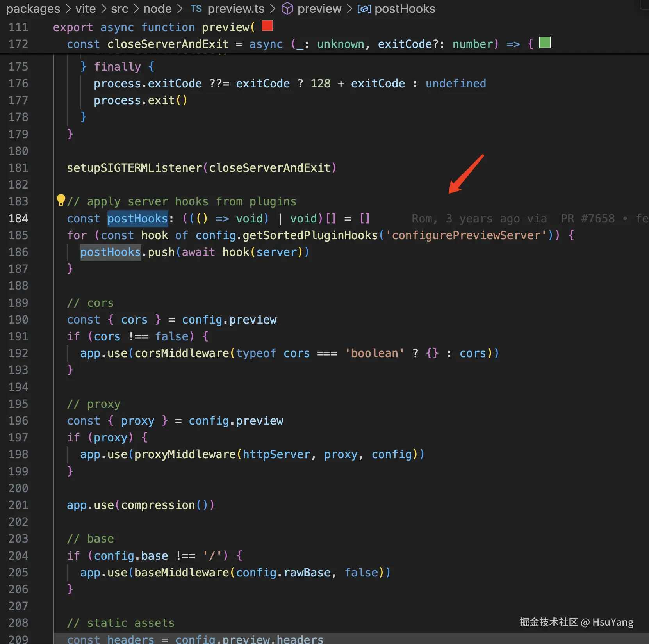649x644 pixels.
Task: Click the 'finally' keyword
Action: tap(117, 67)
